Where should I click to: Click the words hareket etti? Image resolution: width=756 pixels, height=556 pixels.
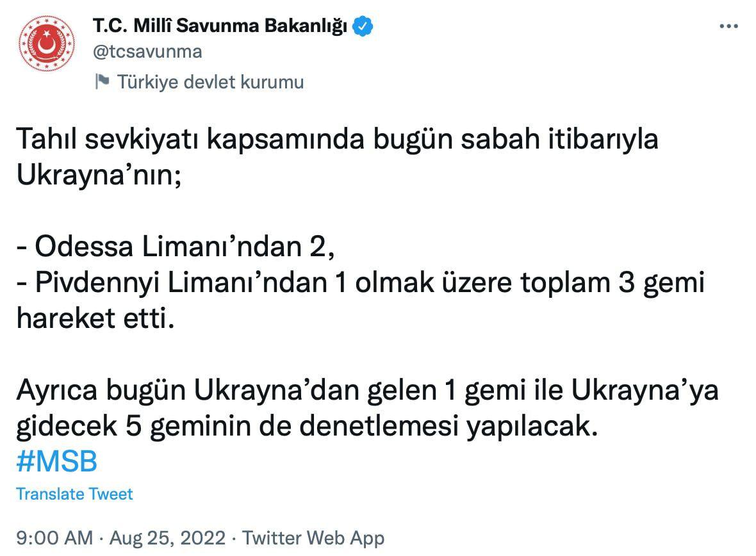point(95,318)
